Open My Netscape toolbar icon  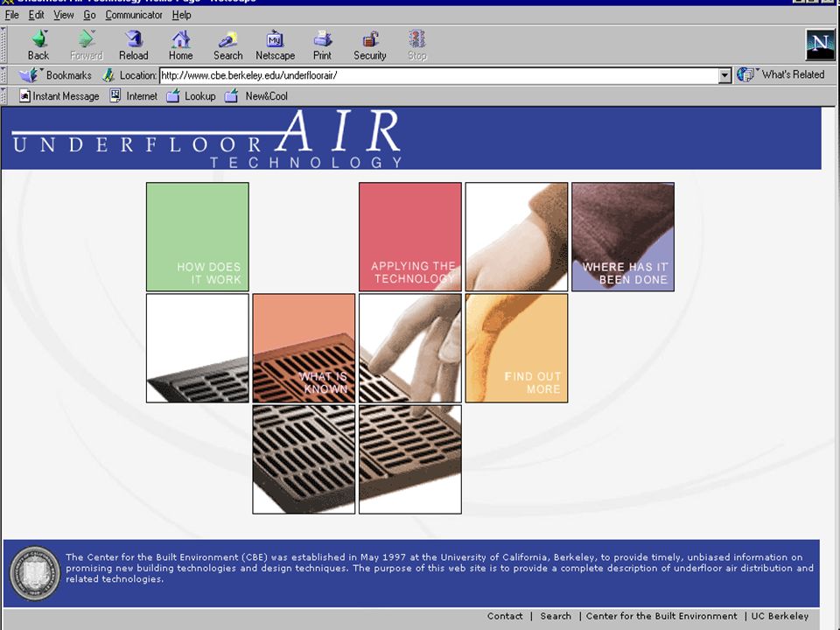275,45
